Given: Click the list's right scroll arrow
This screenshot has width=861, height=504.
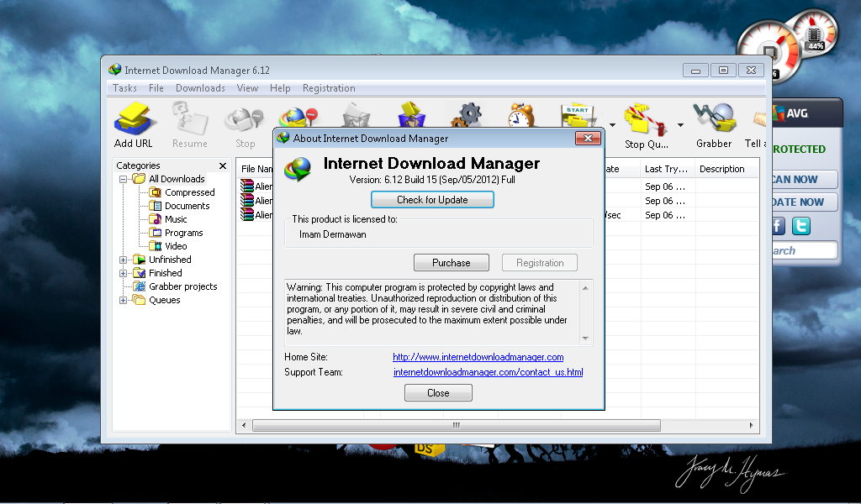Looking at the screenshot, I should (x=751, y=426).
